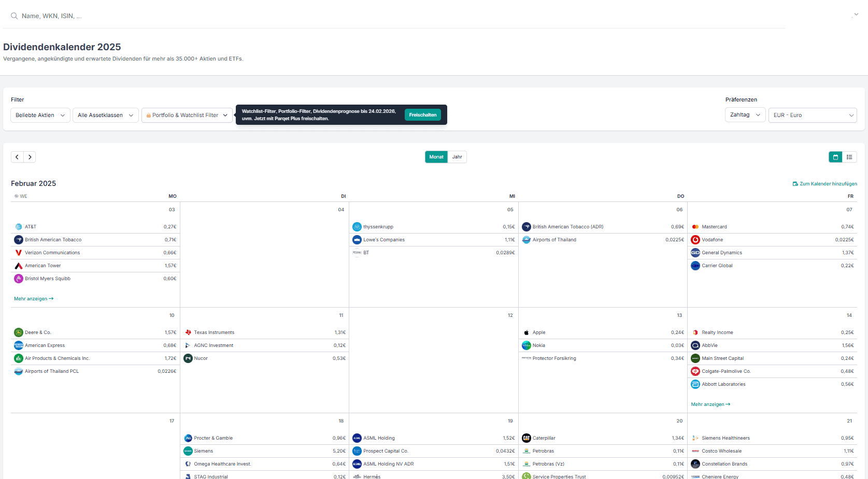This screenshot has width=868, height=479.
Task: Click the thyssenkrupp logo icon
Action: point(357,227)
